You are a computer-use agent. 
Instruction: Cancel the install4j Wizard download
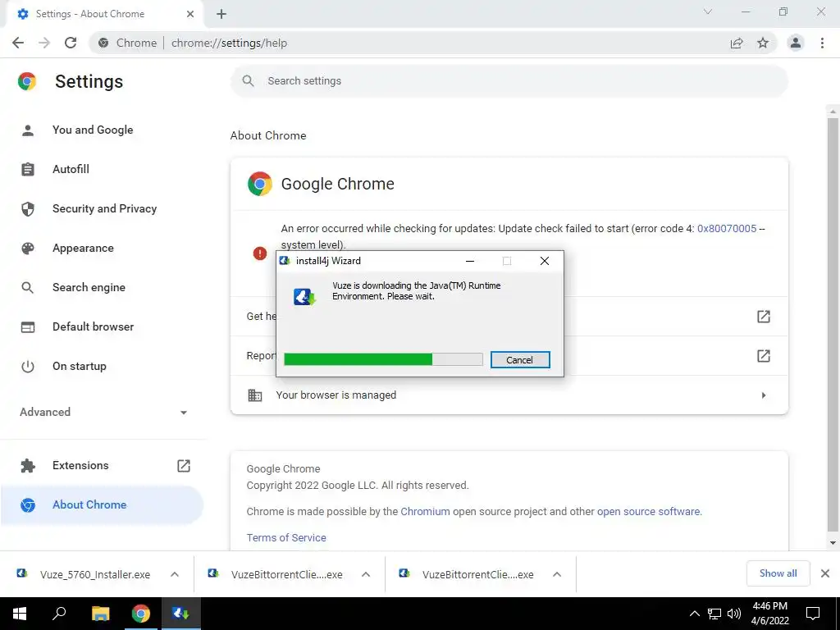pos(519,360)
